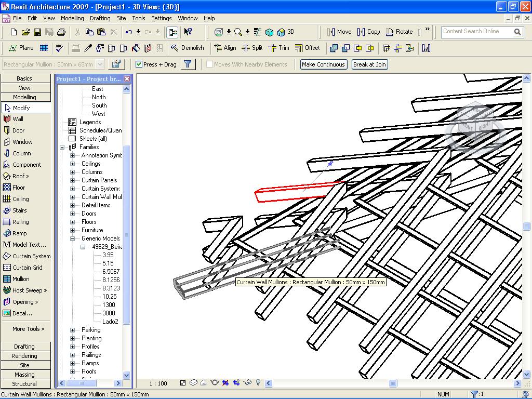Select the Demolish tool
The width and height of the screenshot is (532, 399).
click(187, 48)
